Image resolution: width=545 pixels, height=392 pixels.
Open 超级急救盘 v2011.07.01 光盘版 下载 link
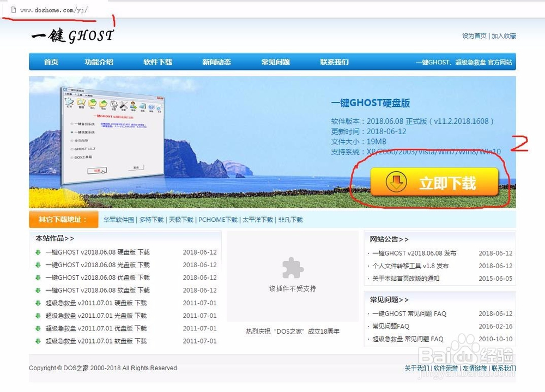click(x=96, y=316)
